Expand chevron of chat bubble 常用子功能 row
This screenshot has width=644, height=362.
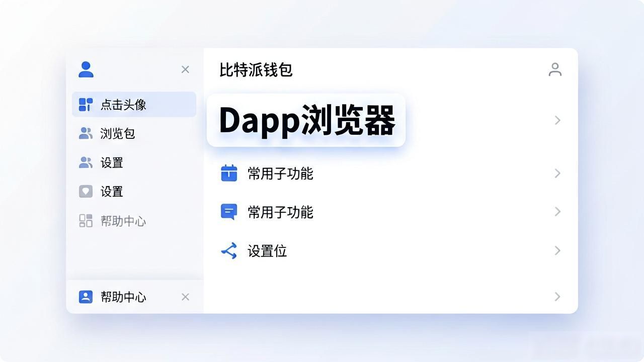coord(557,212)
